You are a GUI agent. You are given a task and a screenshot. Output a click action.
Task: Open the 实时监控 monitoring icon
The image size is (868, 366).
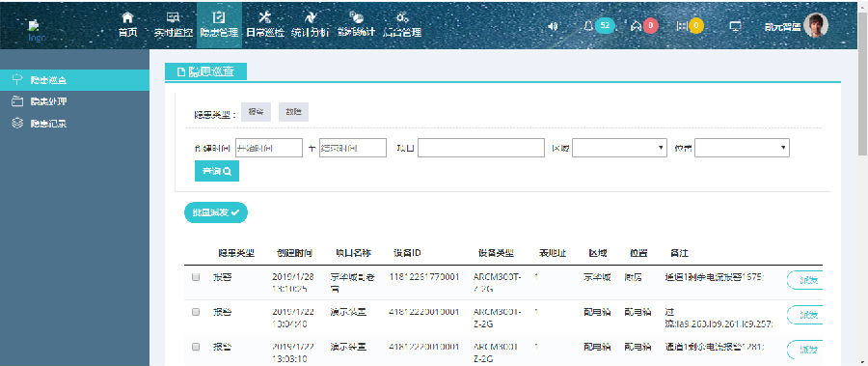tap(173, 17)
